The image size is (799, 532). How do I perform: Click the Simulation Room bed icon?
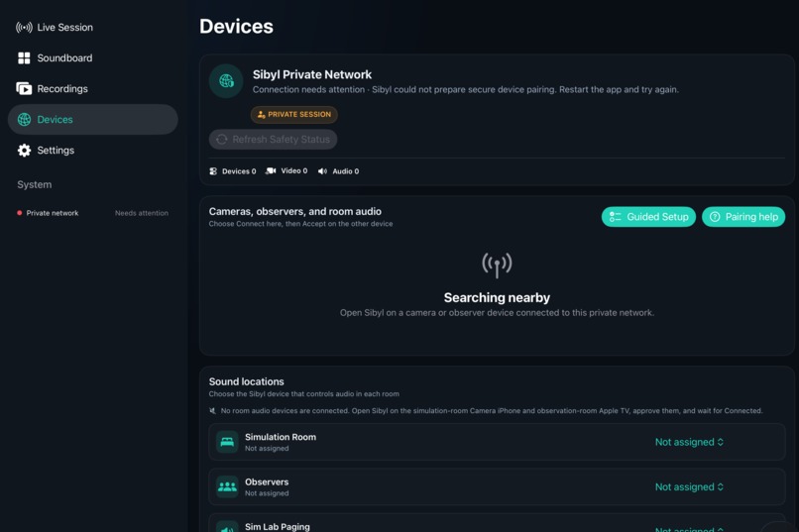227,442
